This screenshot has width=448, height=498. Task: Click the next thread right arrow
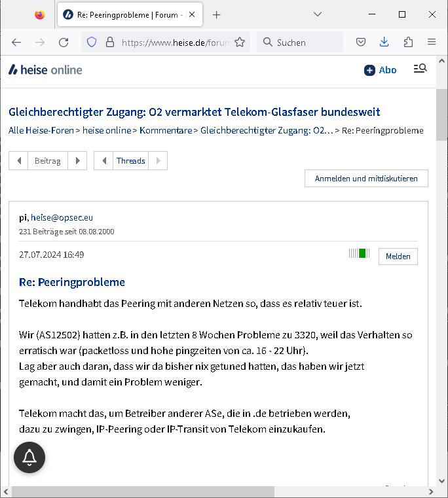click(x=158, y=161)
